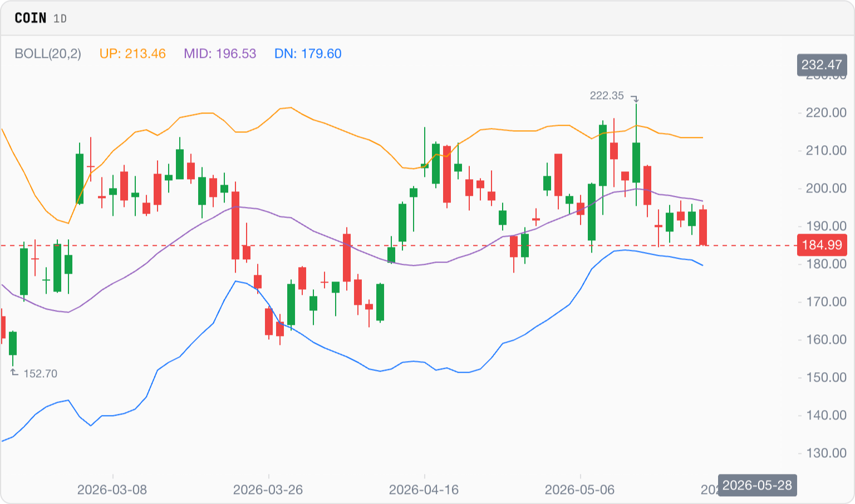Viewport: 855px width, 504px height.
Task: Click the 2026-03-26 date axis label
Action: [x=268, y=490]
